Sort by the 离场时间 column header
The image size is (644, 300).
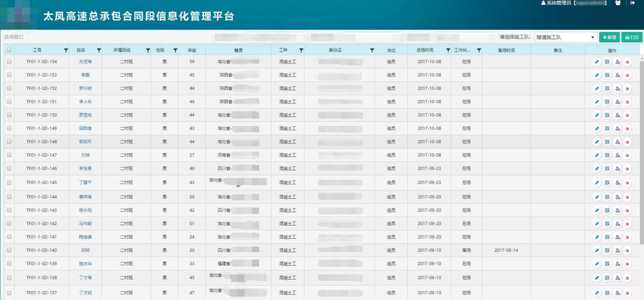pyautogui.click(x=506, y=50)
